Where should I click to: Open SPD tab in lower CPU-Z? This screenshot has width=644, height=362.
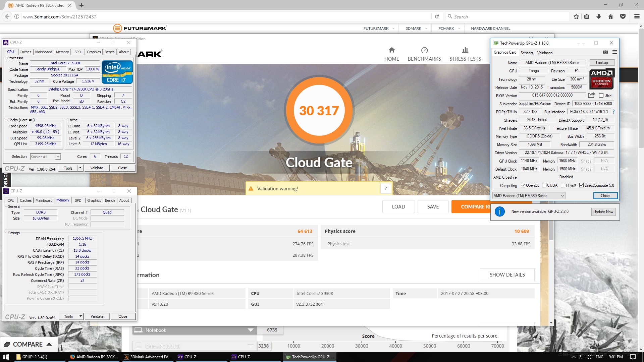click(x=78, y=200)
